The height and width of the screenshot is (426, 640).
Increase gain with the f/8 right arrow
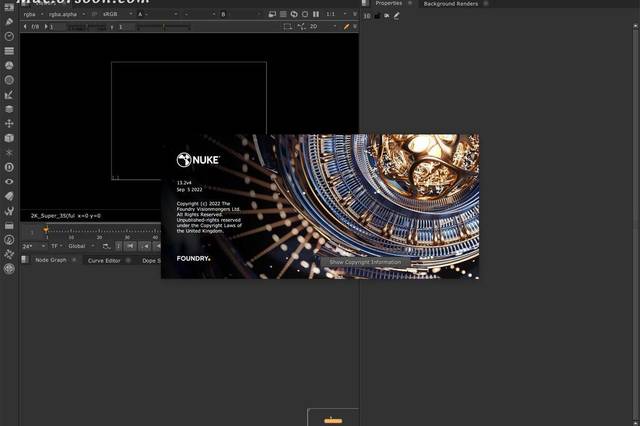pos(45,27)
